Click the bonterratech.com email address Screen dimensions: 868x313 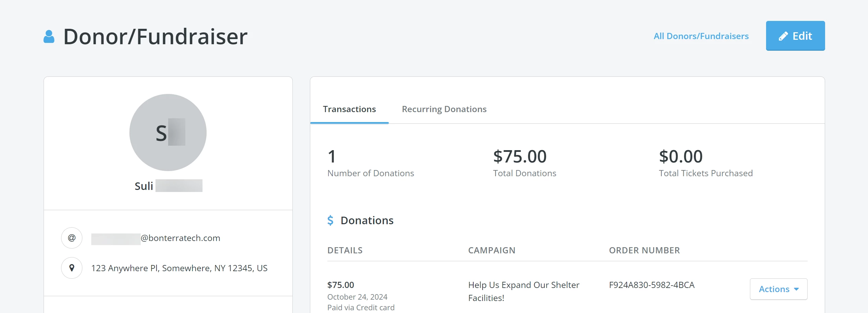coord(155,238)
